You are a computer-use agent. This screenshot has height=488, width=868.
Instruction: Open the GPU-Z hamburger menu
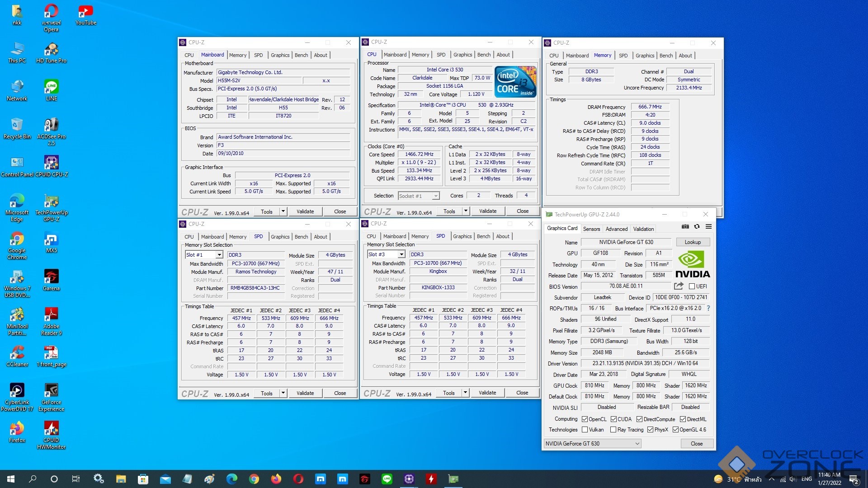coord(708,227)
